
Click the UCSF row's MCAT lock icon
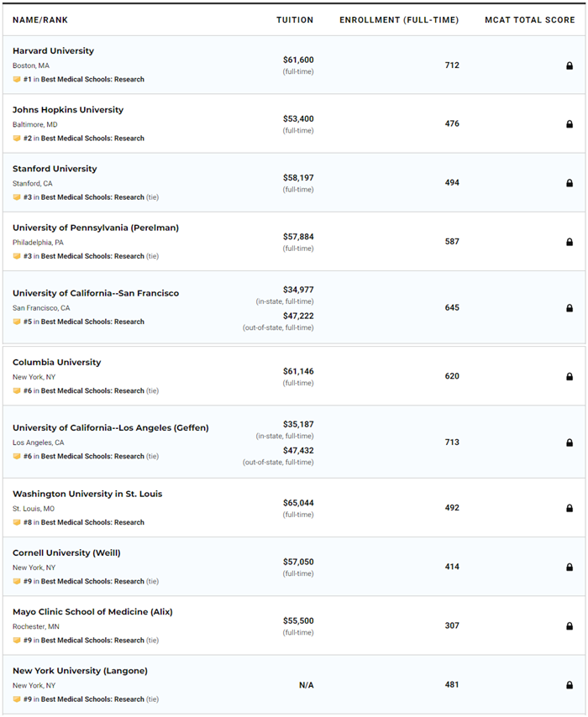570,308
